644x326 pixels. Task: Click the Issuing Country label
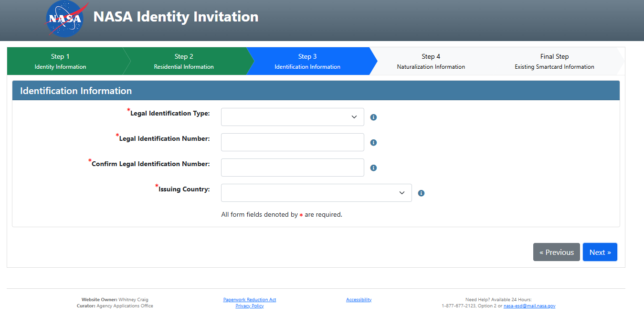184,189
